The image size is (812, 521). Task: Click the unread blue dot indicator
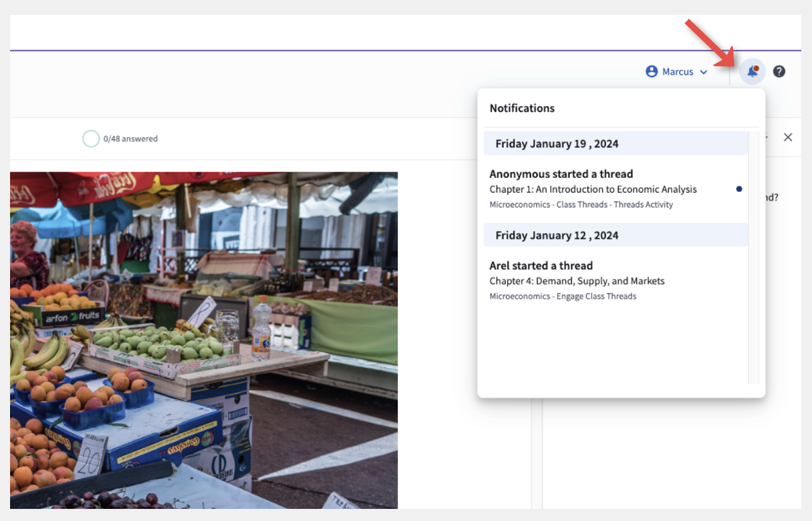(x=739, y=189)
